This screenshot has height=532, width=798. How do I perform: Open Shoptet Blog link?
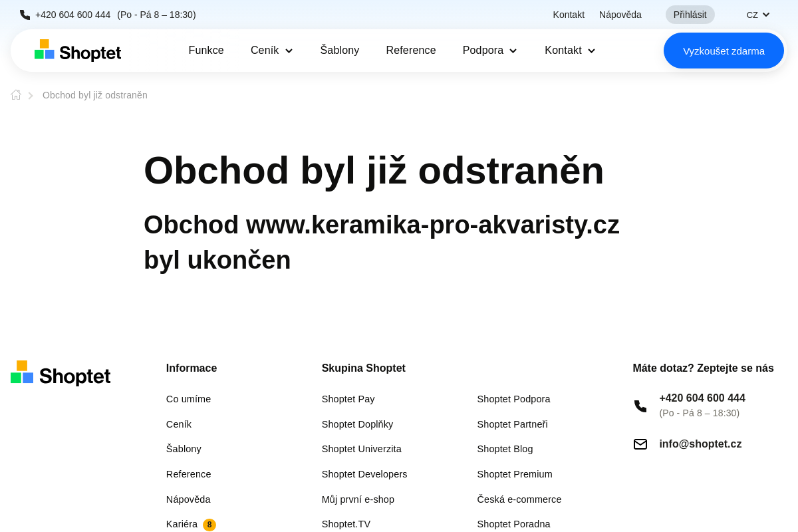pos(505,449)
